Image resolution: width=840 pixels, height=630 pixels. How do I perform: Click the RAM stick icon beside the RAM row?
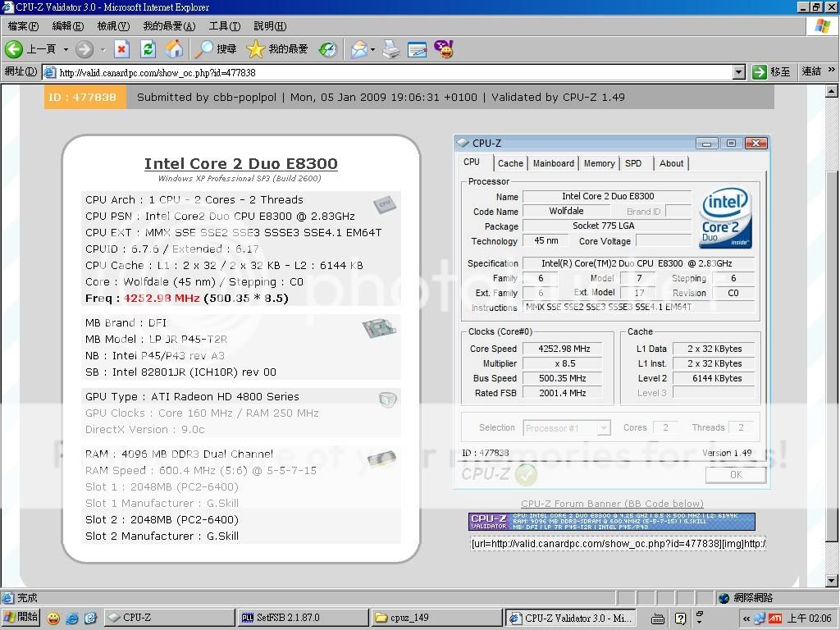[381, 459]
